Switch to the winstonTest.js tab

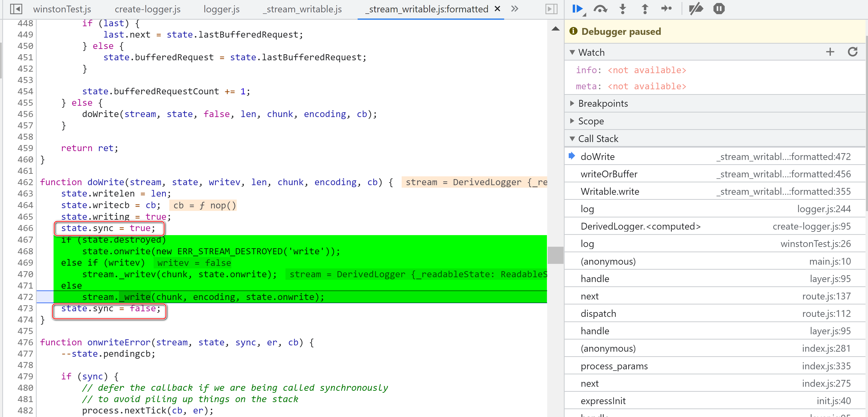click(x=62, y=9)
